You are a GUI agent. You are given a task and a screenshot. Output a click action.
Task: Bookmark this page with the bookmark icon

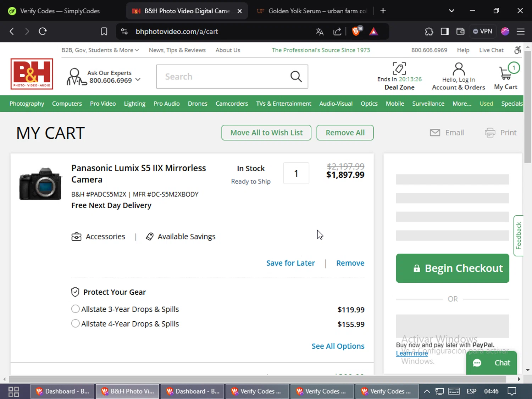coord(104,32)
